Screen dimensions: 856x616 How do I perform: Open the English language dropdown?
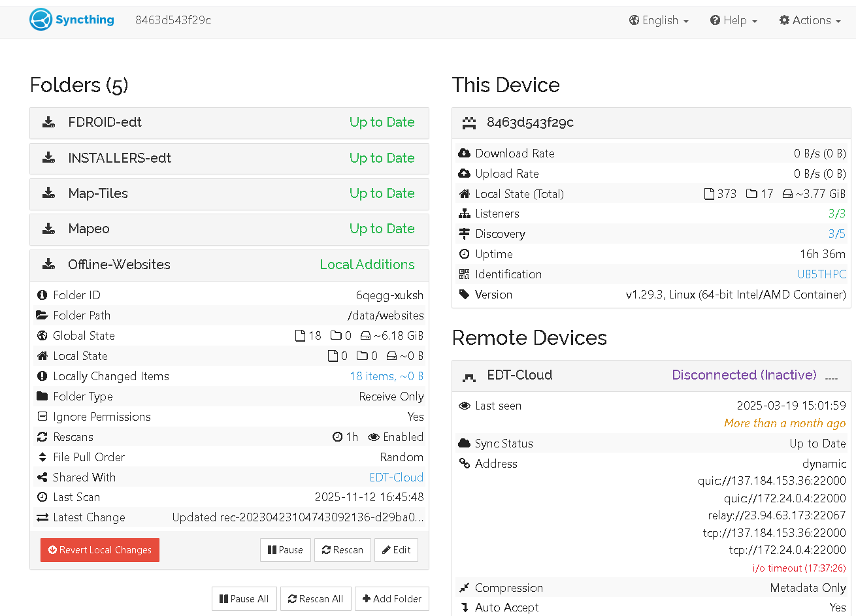[659, 20]
